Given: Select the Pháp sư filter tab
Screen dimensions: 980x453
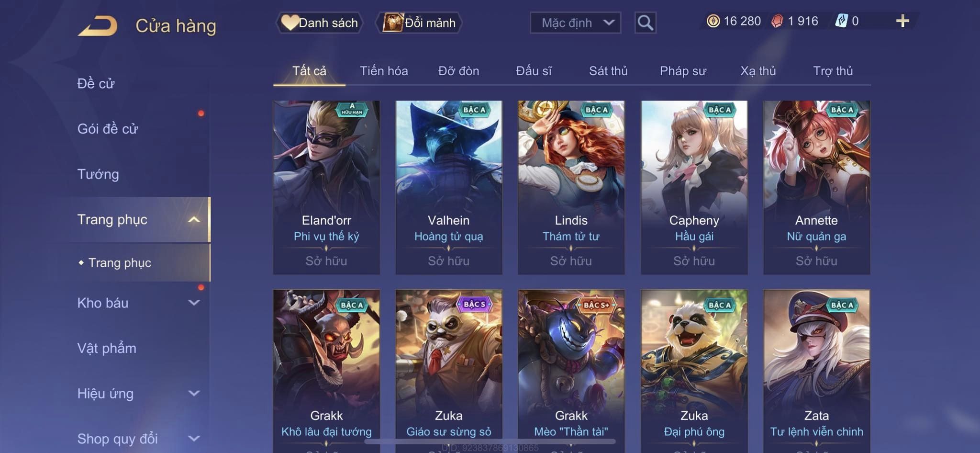Looking at the screenshot, I should 683,71.
